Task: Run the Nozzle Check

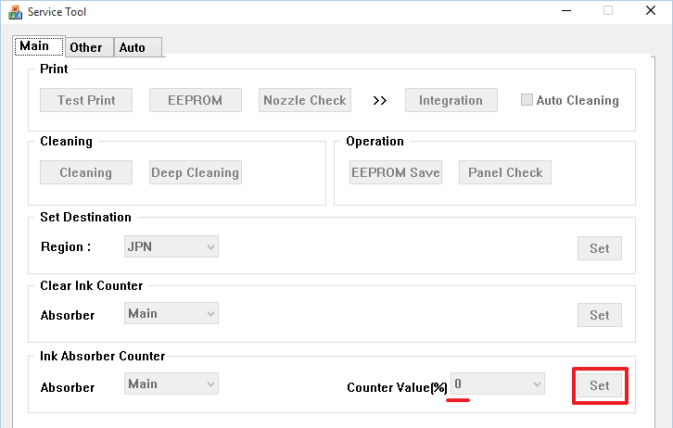Action: 304,100
